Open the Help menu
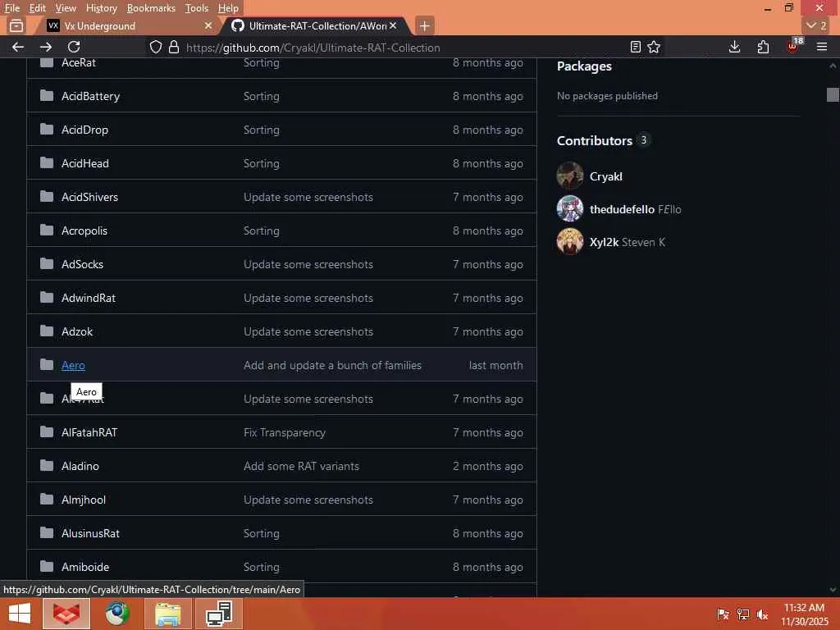Image resolution: width=840 pixels, height=630 pixels. tap(228, 8)
